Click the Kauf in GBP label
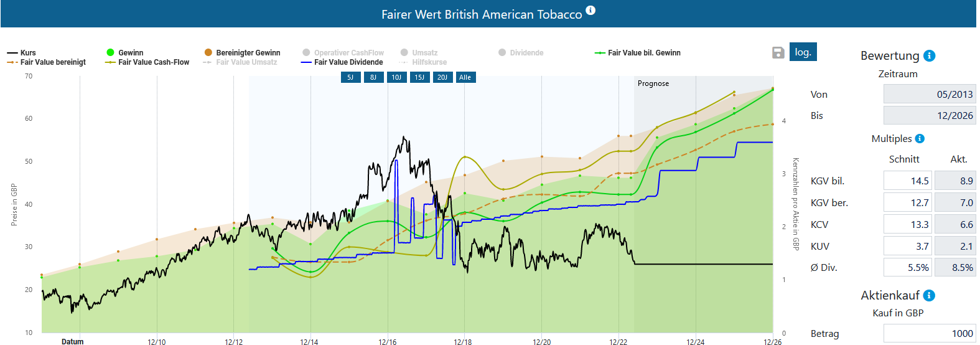The image size is (980, 345). pyautogui.click(x=898, y=313)
